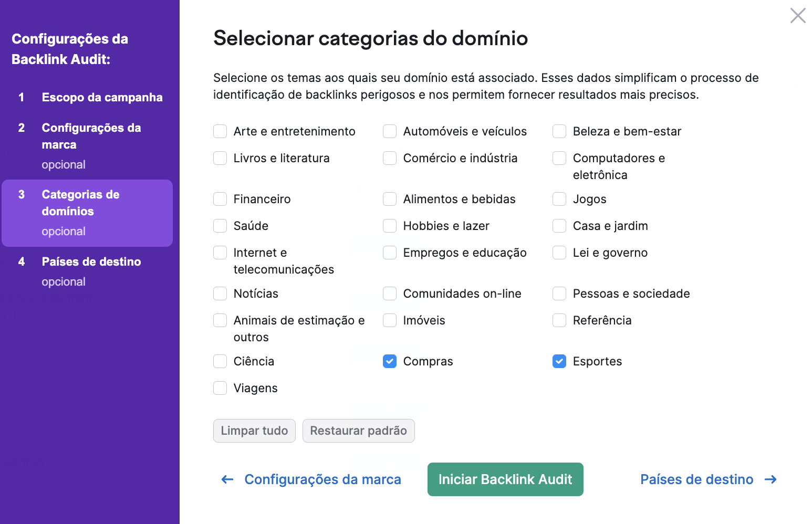Viewport: 812px width, 524px height.
Task: Uncheck the Compras checkbox
Action: [x=390, y=361]
